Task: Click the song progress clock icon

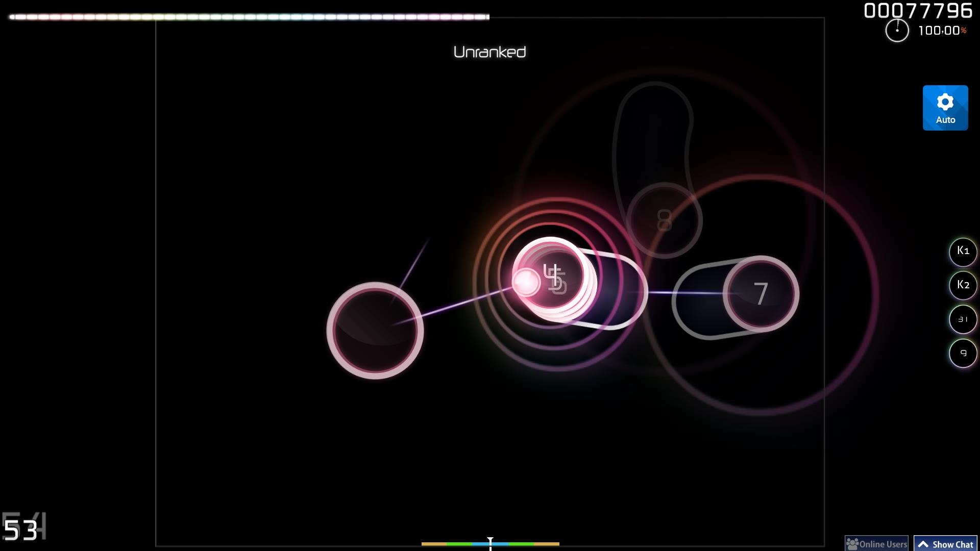Action: 897,31
